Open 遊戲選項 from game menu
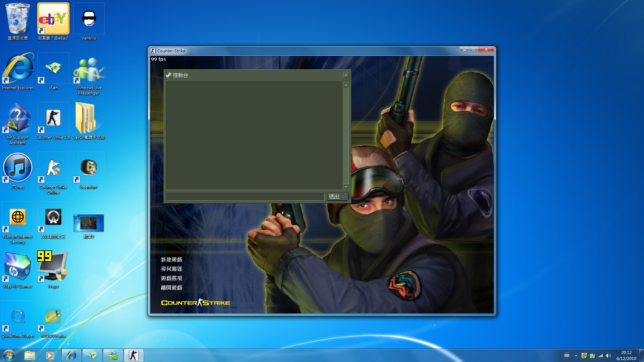The image size is (644, 362). point(171,278)
